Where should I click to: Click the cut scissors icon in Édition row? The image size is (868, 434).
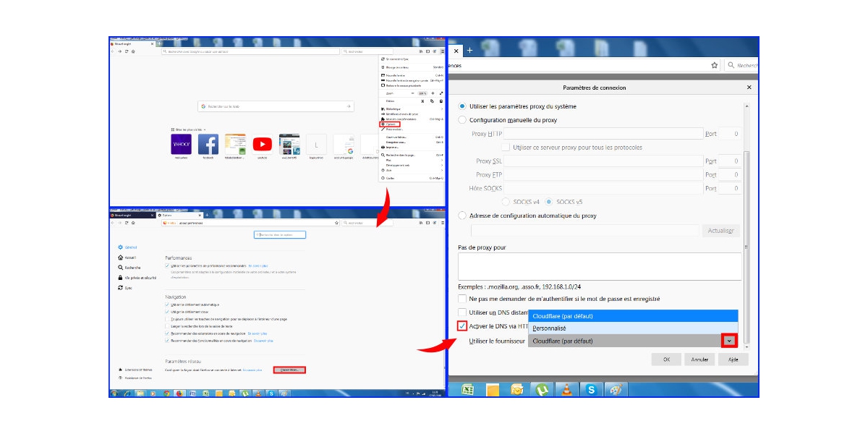coord(422,101)
